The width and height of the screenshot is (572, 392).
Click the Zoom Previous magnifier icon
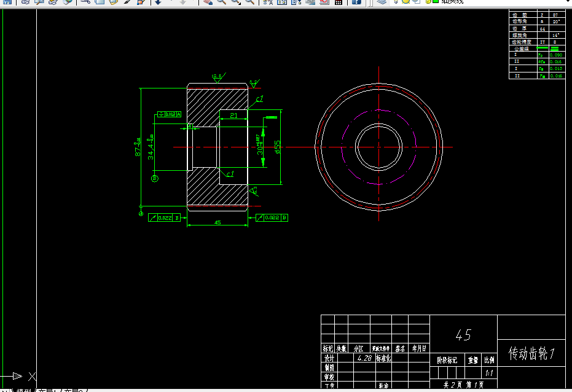point(250,2)
